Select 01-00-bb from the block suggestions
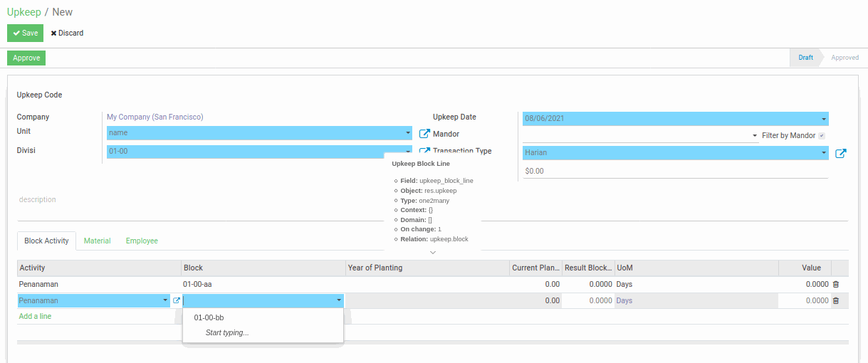 pos(209,317)
